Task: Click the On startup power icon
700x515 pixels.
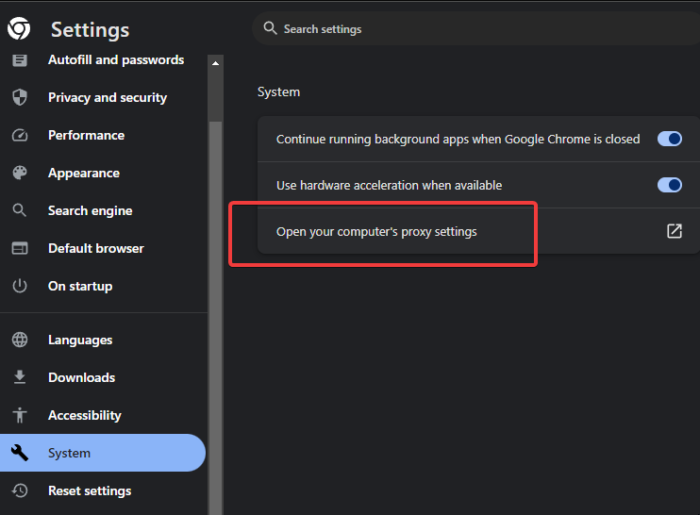Action: 19,286
